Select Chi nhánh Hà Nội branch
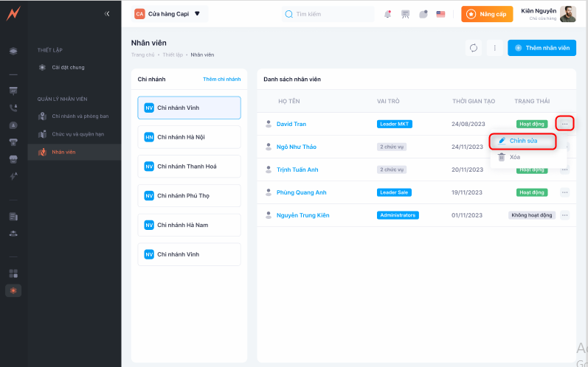Image resolution: width=588 pixels, height=367 pixels. coord(189,137)
